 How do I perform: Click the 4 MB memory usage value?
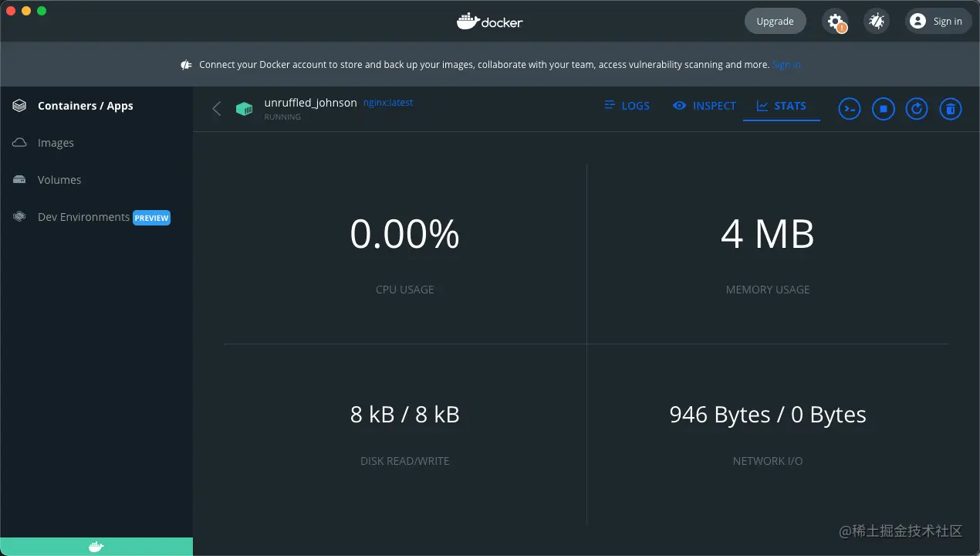pos(768,234)
